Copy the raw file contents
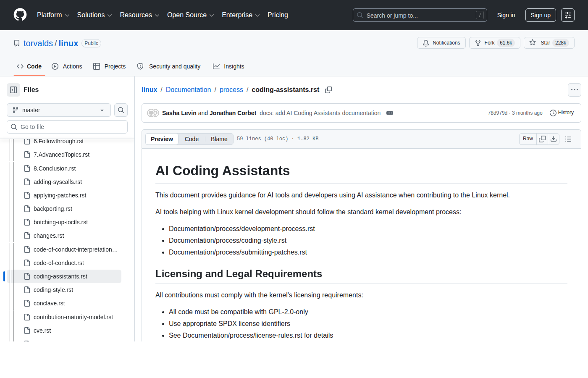Screen dimensions: 588x378 click(x=541, y=139)
